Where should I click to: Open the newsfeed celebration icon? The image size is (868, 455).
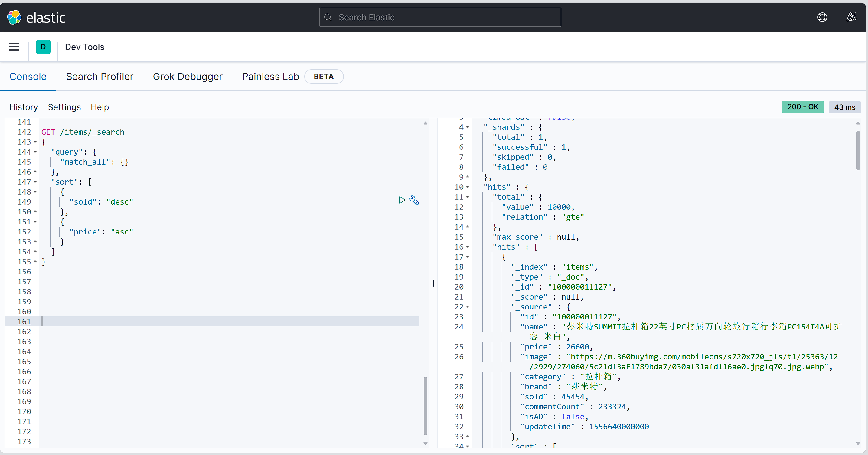(x=851, y=18)
